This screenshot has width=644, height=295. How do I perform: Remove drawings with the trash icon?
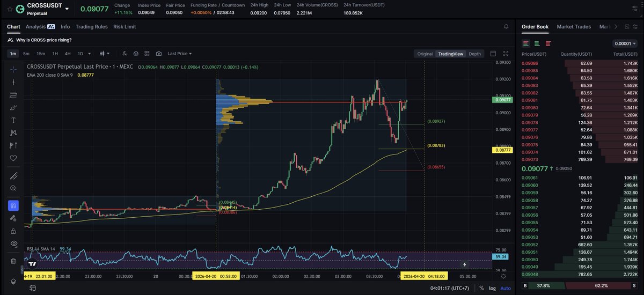(13, 261)
